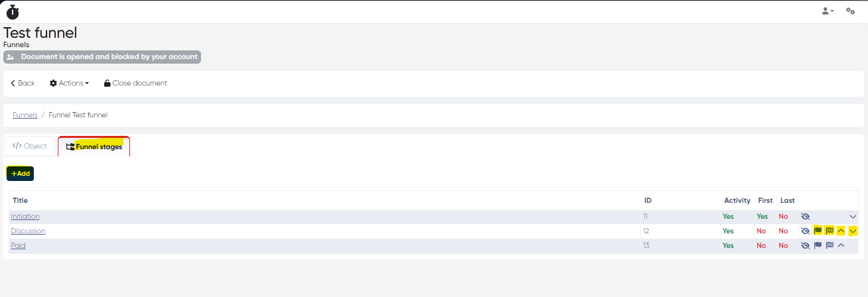
Task: Switch to the Object tab
Action: click(30, 147)
